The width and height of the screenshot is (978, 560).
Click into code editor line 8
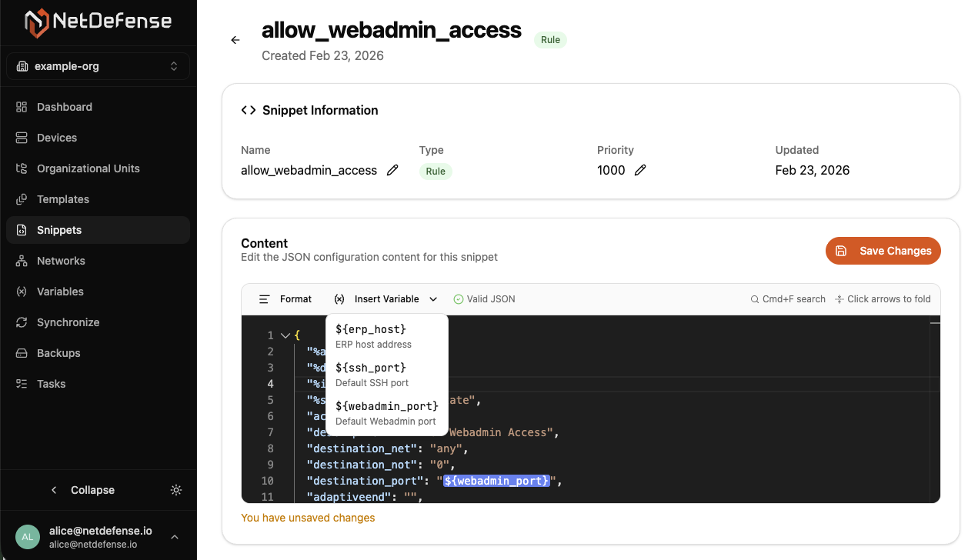tap(539, 448)
